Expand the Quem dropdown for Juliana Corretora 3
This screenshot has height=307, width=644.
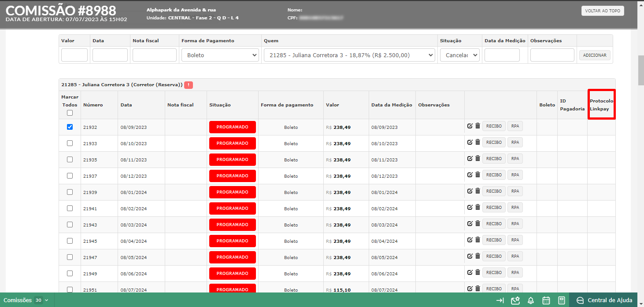(349, 55)
